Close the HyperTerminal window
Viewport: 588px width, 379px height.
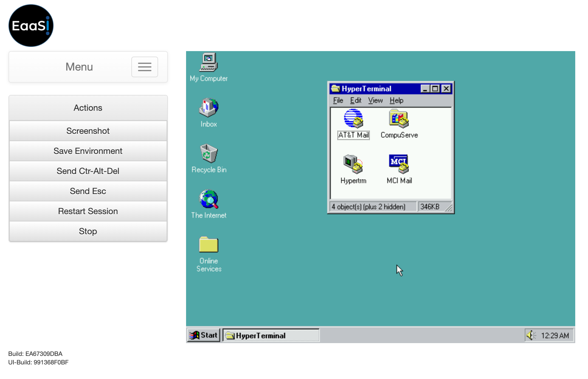tap(446, 89)
